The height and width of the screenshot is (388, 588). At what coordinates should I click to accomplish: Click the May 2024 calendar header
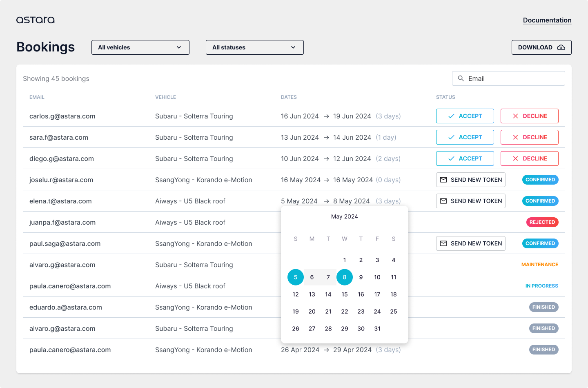point(345,216)
